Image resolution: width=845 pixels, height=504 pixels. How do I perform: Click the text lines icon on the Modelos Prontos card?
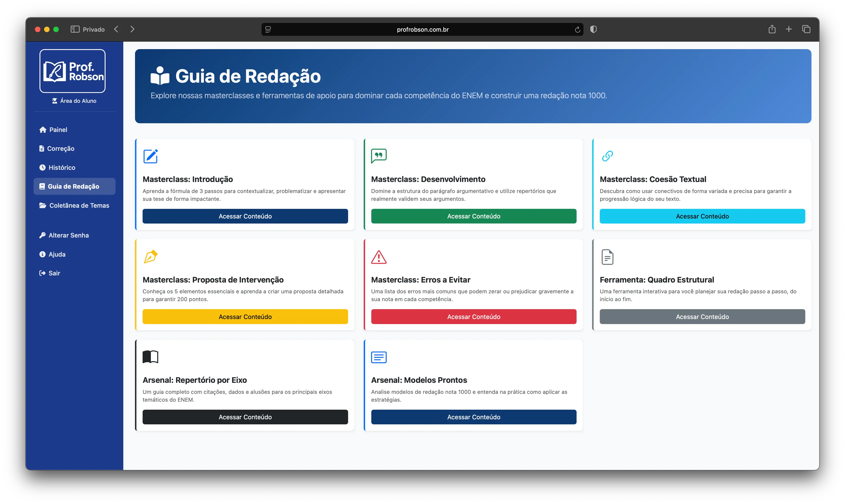point(379,357)
